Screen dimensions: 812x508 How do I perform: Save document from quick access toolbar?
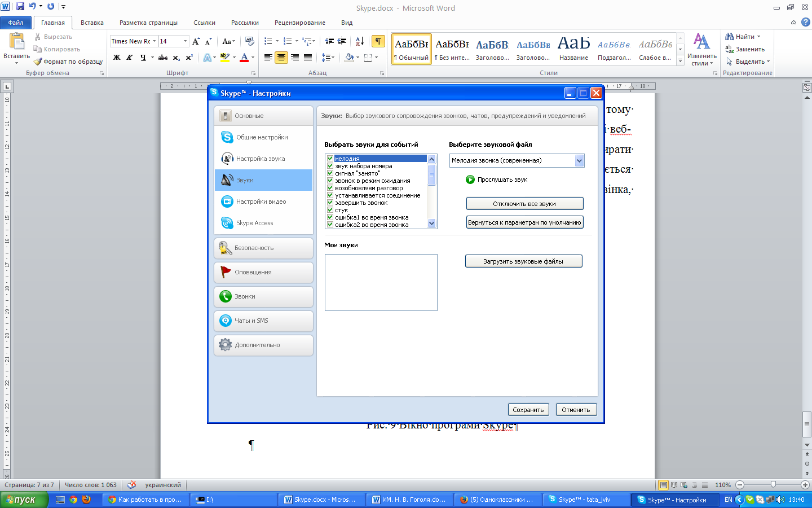(20, 6)
